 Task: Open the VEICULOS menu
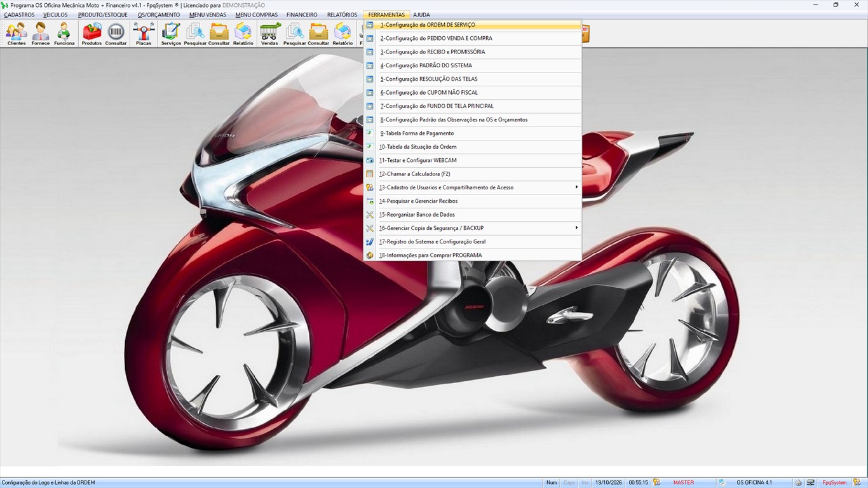(x=55, y=15)
